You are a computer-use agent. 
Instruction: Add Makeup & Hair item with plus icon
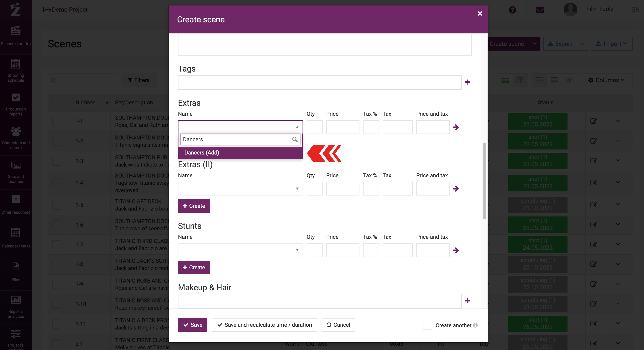point(467,301)
